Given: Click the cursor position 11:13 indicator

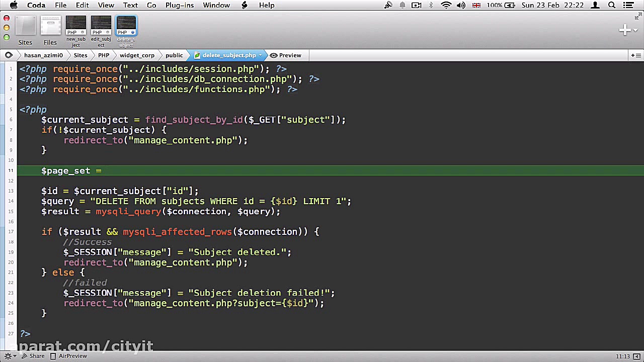Looking at the screenshot, I should click(622, 356).
